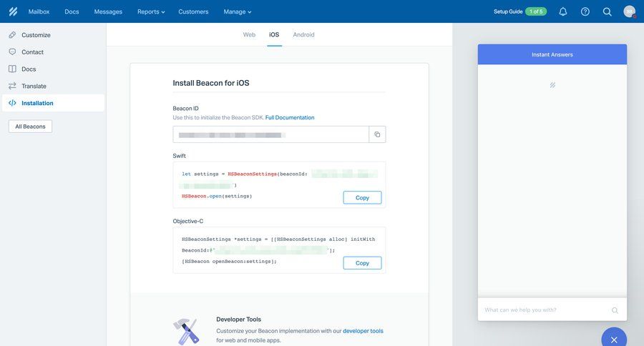Click the 'Objective-C' label

pyautogui.click(x=187, y=221)
